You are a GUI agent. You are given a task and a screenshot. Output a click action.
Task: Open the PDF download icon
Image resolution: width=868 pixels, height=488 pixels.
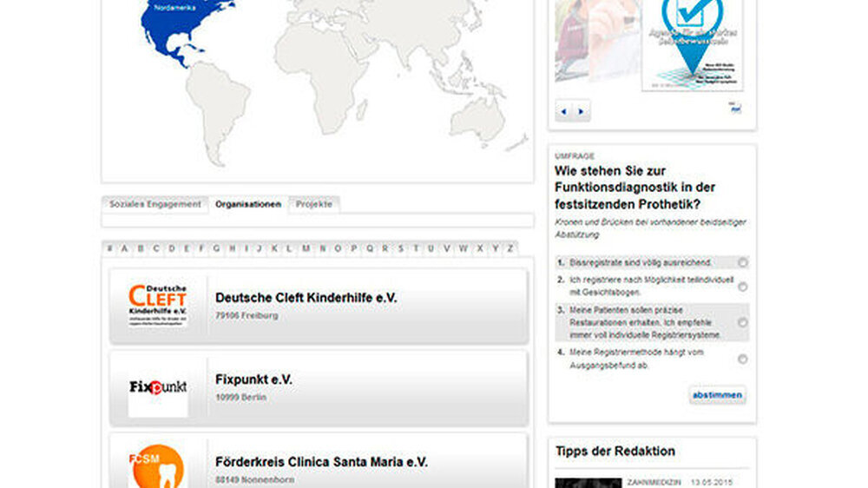[x=736, y=109]
